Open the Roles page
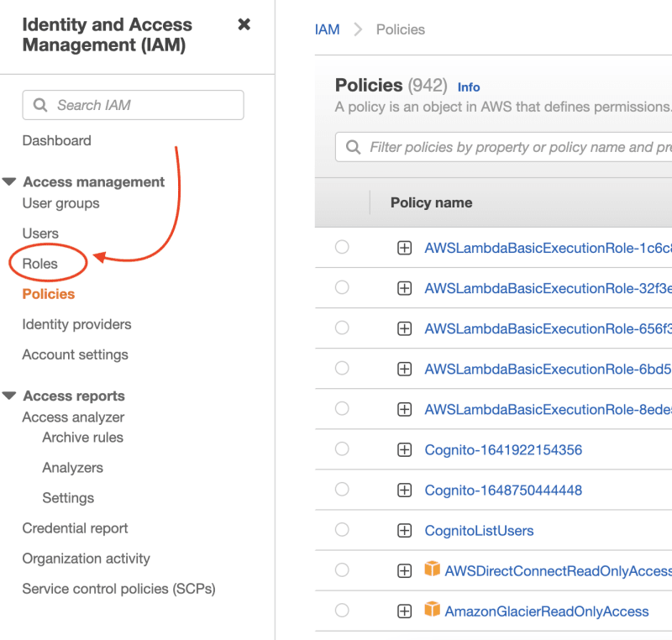The image size is (672, 640). click(x=39, y=264)
